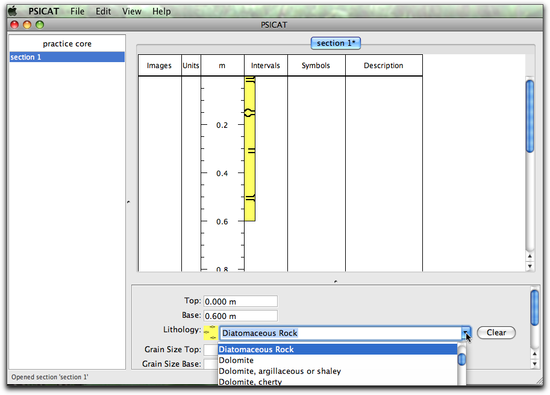Open the Edit menu
The width and height of the screenshot is (550, 395).
[x=103, y=11]
